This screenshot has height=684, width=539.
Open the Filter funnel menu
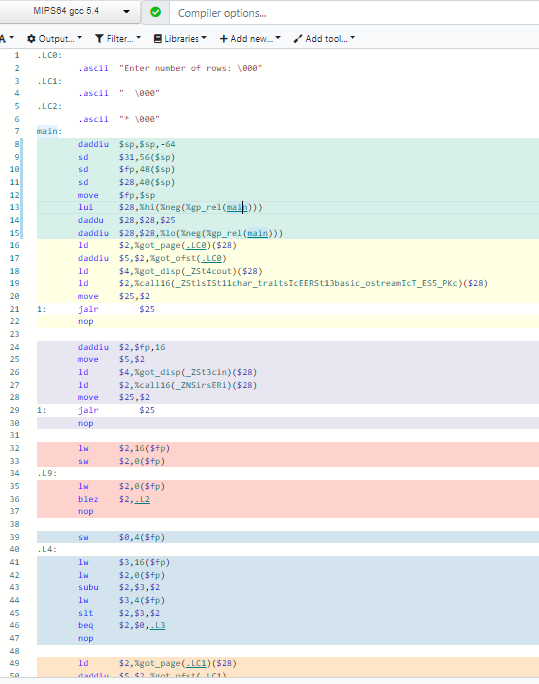[x=118, y=39]
